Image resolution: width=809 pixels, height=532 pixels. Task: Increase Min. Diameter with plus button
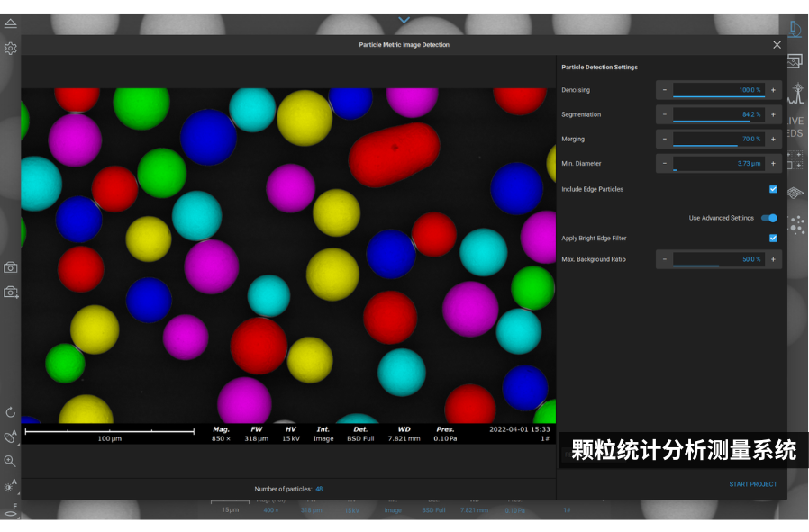(x=773, y=164)
